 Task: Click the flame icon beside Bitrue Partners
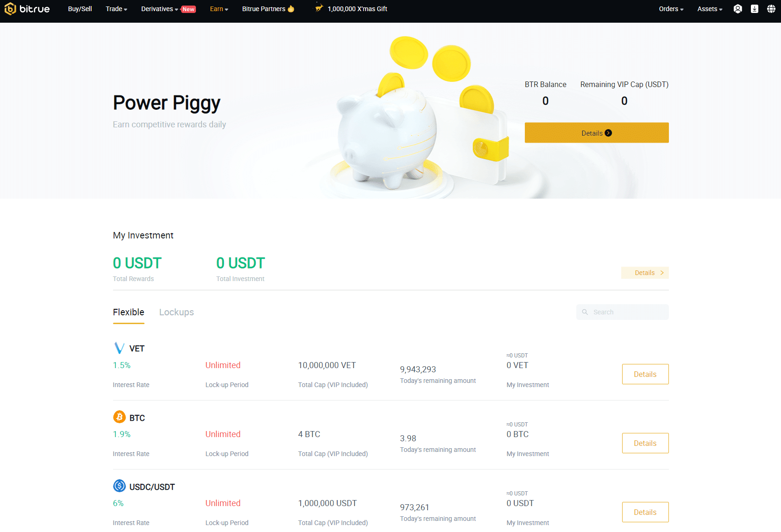click(291, 9)
